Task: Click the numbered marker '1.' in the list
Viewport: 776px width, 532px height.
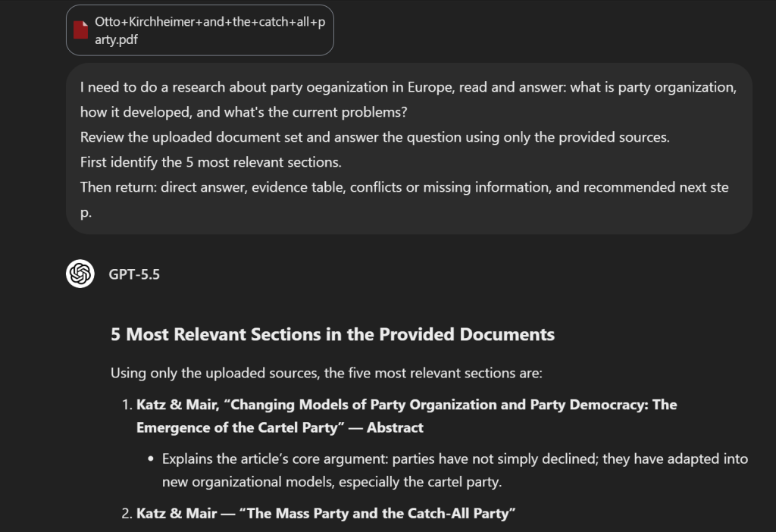Action: [x=127, y=405]
